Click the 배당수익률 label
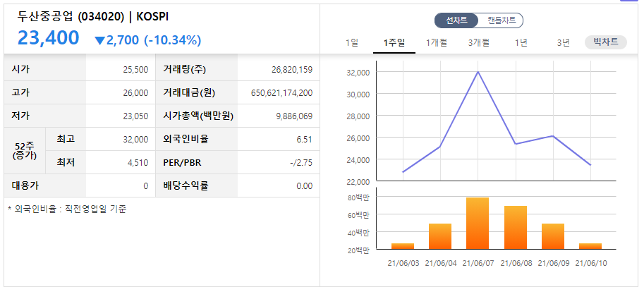Image resolution: width=644 pixels, height=292 pixels. [186, 185]
